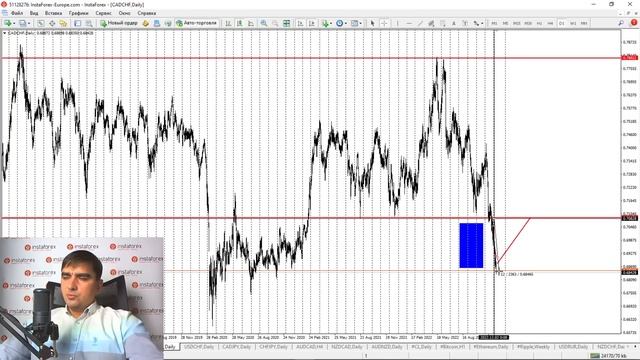Open the Справка menu
The height and width of the screenshot is (360, 640).
147,13
